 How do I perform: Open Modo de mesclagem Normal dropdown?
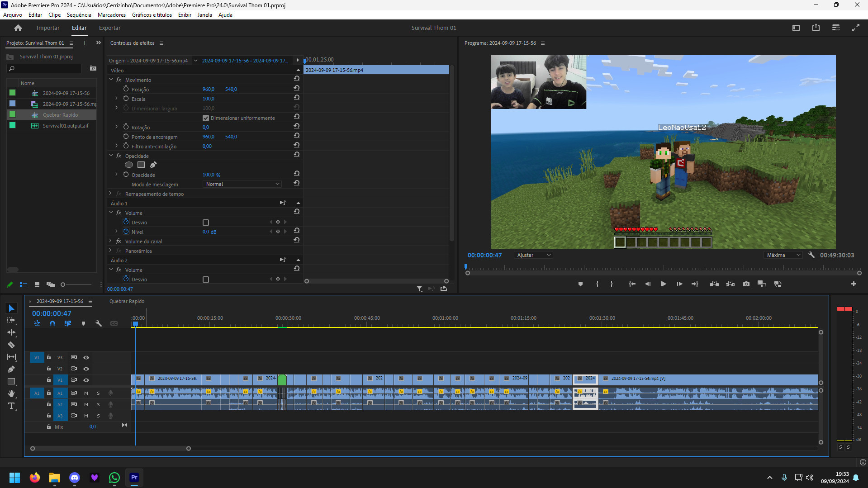tap(242, 184)
